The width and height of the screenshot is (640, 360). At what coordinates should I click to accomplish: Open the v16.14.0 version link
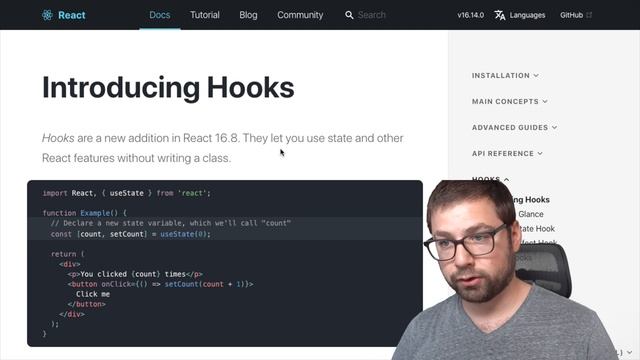pyautogui.click(x=471, y=15)
